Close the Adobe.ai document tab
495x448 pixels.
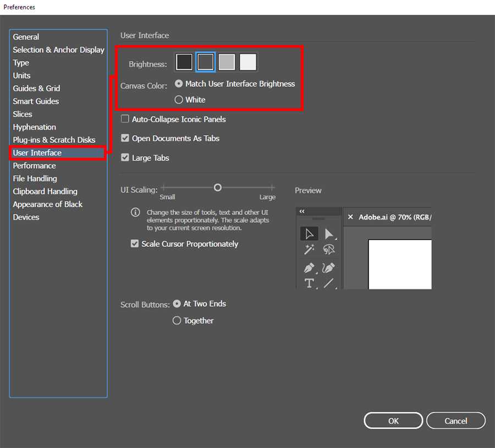(350, 217)
